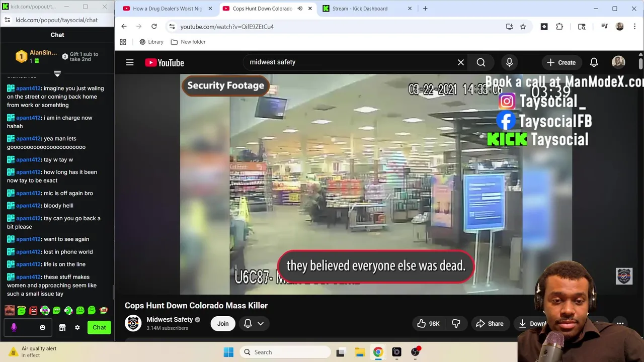Open Midwest Safety channel name link
Viewport: 644px width, 362px height.
click(x=170, y=320)
